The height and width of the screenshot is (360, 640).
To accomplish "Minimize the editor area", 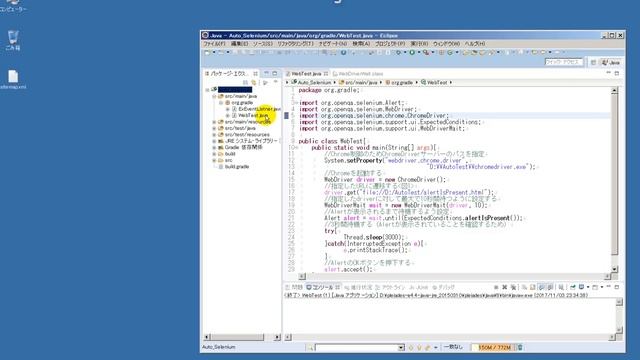I will tap(608, 73).
